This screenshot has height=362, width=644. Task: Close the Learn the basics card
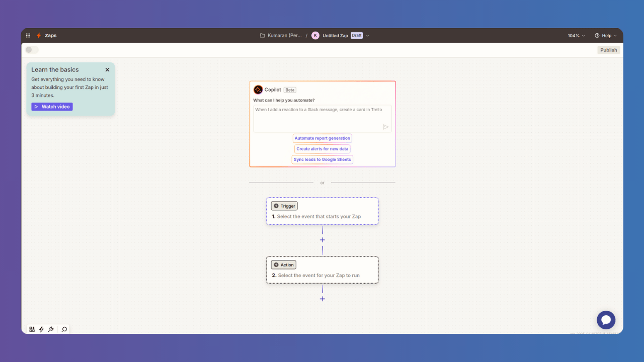[107, 70]
